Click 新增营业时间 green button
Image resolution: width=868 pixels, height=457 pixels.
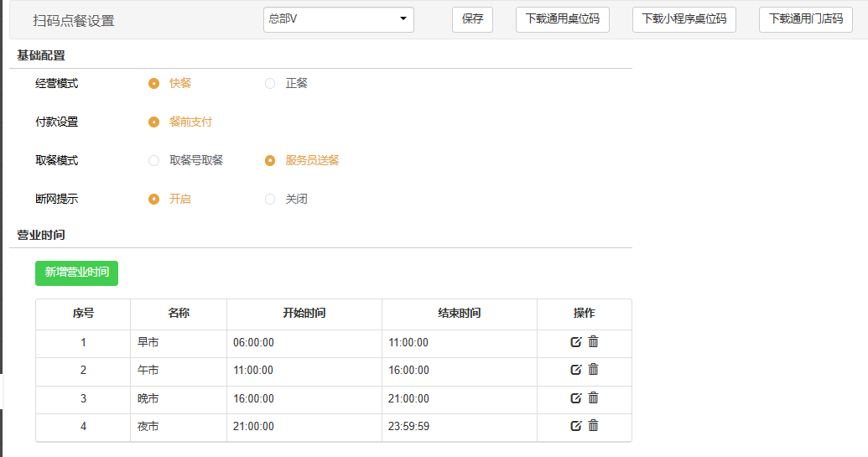[76, 273]
